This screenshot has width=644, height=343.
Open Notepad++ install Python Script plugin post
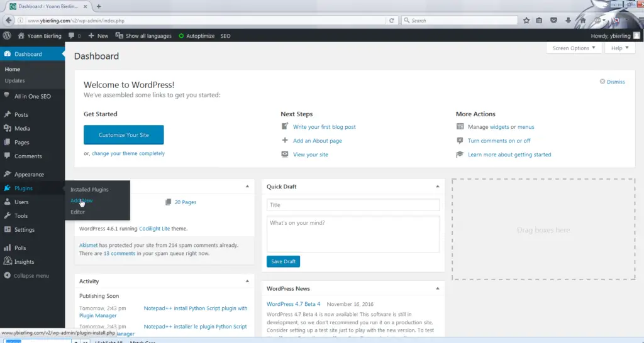click(196, 308)
